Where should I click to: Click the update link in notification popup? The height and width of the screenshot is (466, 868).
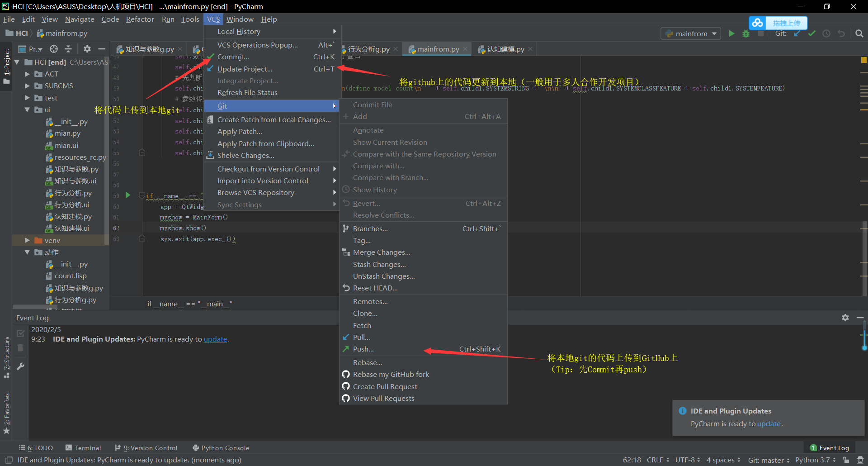coord(769,423)
